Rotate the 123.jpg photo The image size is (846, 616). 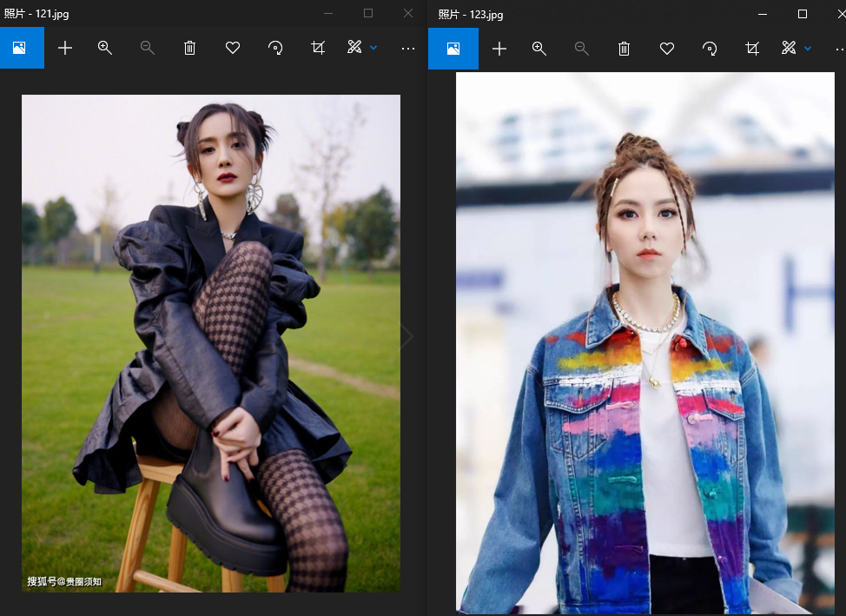click(710, 50)
